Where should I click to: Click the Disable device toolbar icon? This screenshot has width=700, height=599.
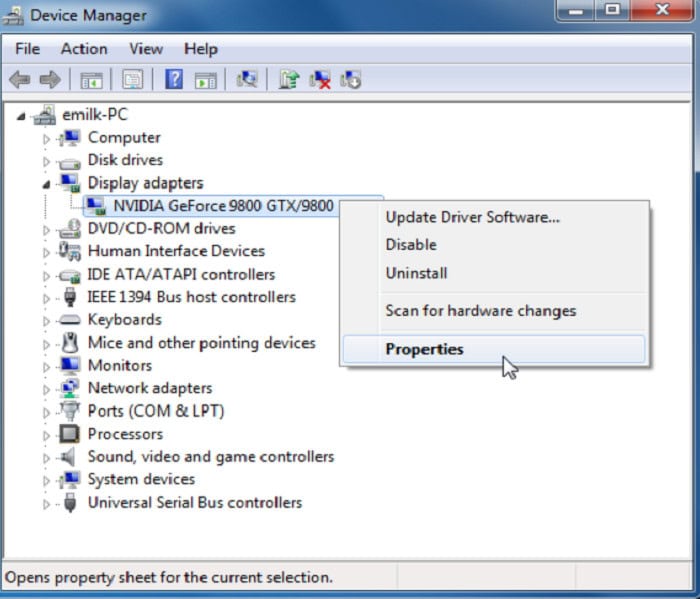[x=350, y=80]
